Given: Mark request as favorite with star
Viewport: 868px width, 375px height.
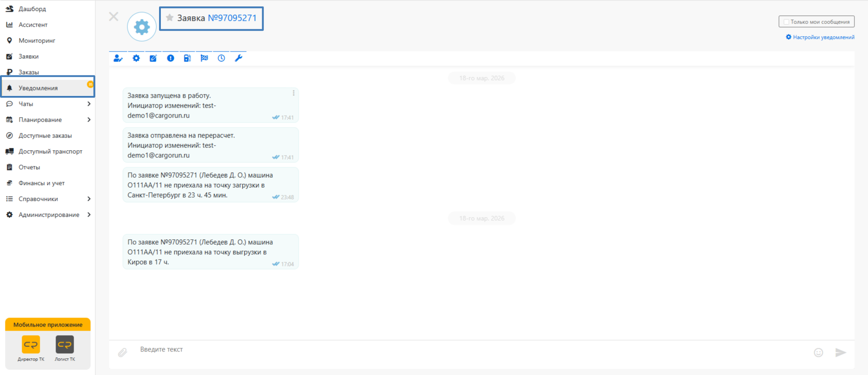Looking at the screenshot, I should (x=169, y=18).
